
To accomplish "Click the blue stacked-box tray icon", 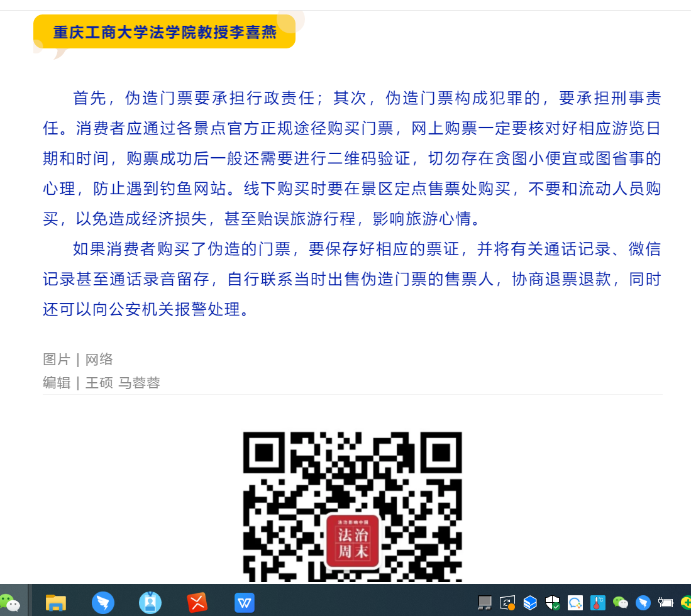I will click(x=530, y=603).
